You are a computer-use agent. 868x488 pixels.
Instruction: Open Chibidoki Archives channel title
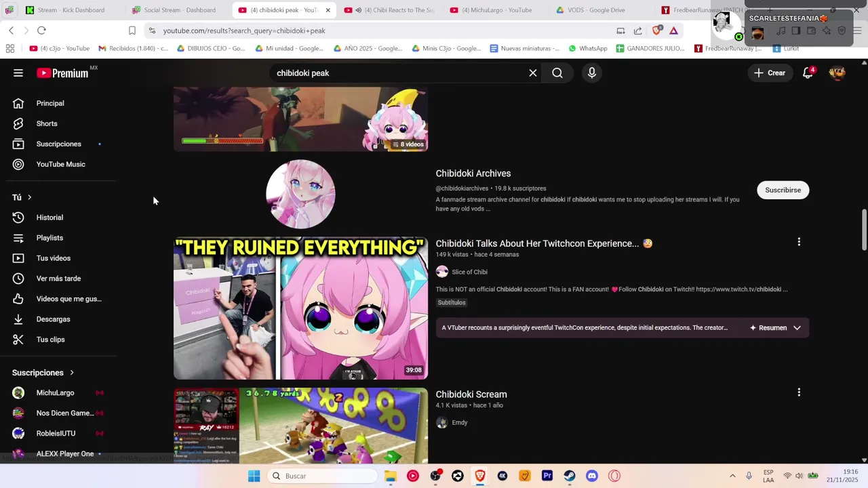click(473, 174)
